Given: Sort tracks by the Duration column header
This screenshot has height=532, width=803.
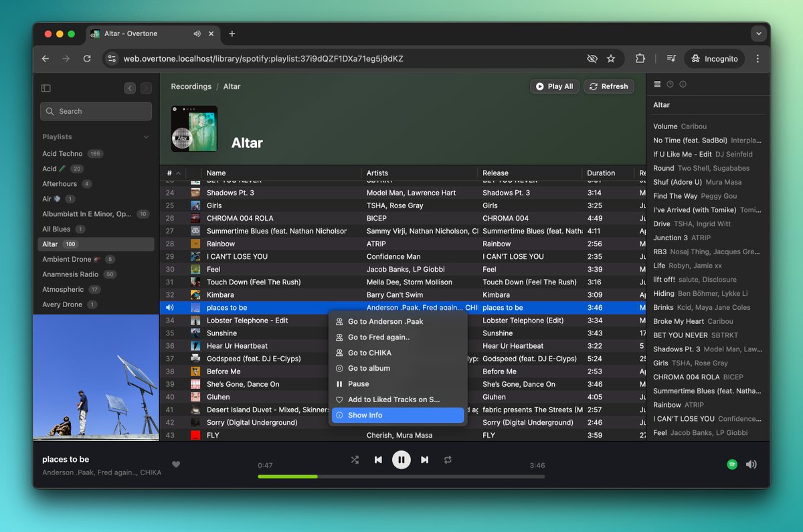Looking at the screenshot, I should 608,173.
